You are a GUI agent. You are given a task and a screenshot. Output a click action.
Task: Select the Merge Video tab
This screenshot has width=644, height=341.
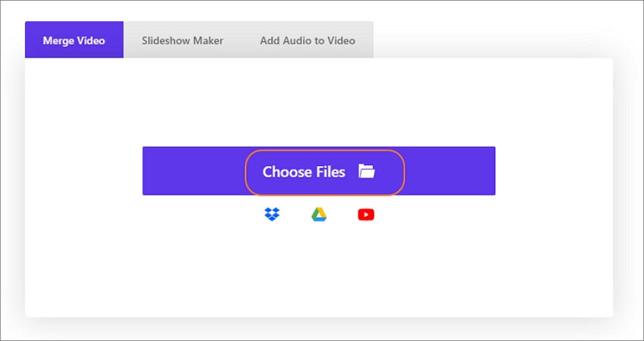pos(74,40)
